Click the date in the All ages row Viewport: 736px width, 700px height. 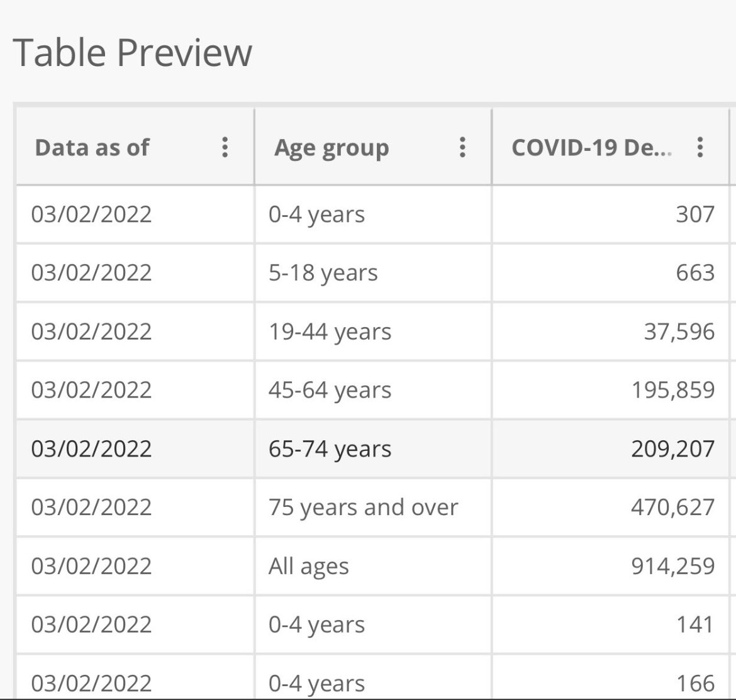[x=92, y=566]
